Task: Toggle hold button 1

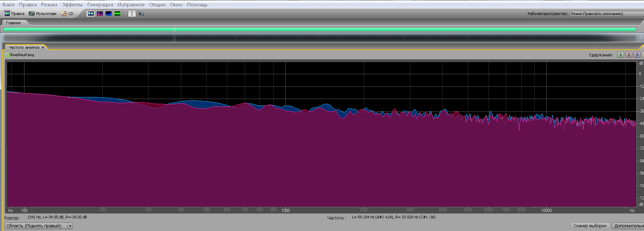Action: point(621,55)
